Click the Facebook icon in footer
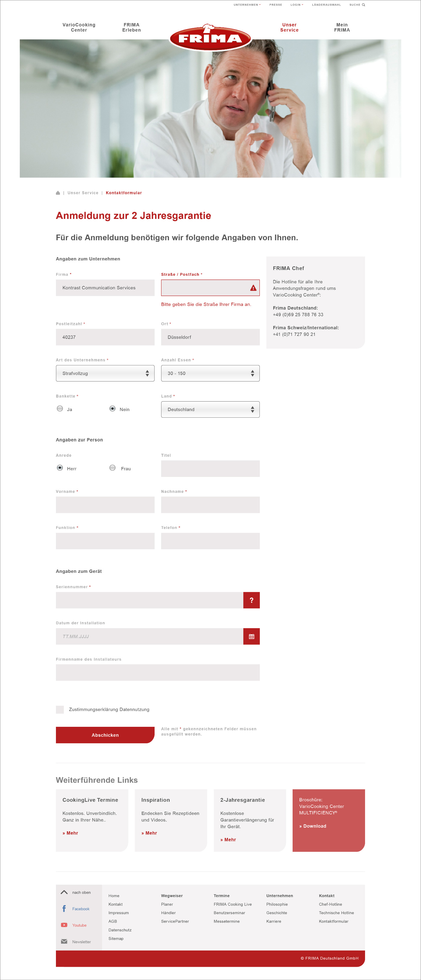The width and height of the screenshot is (421, 980). (64, 908)
